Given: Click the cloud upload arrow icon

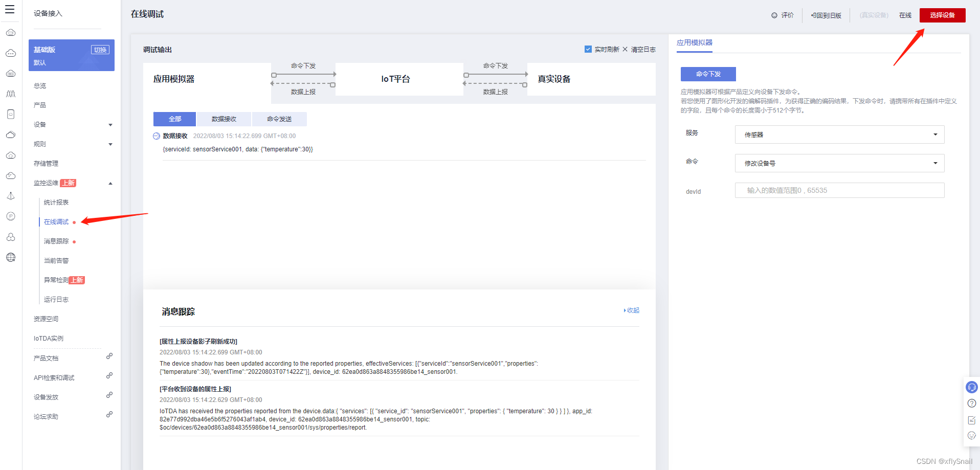Looking at the screenshot, I should 11,155.
